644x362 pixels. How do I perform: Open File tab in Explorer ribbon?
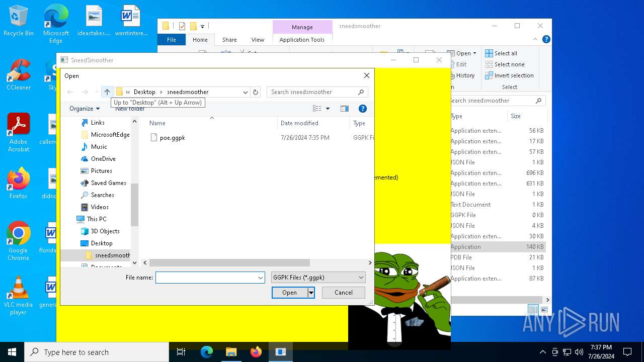172,40
